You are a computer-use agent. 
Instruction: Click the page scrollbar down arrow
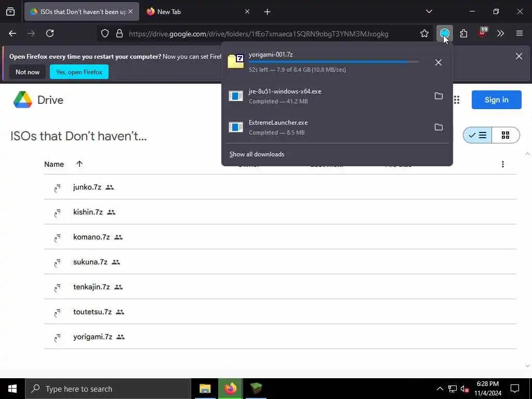(x=527, y=366)
